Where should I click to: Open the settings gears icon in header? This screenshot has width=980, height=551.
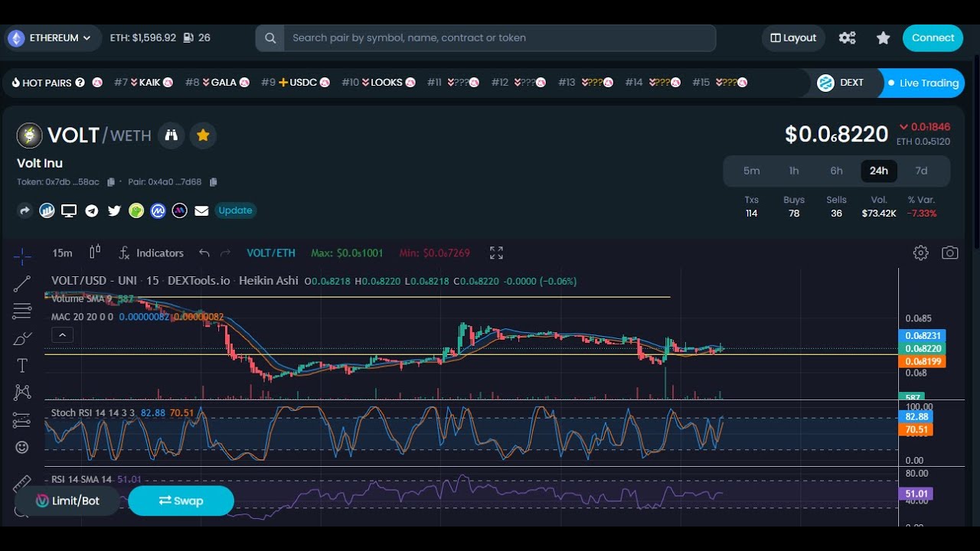[x=847, y=37]
